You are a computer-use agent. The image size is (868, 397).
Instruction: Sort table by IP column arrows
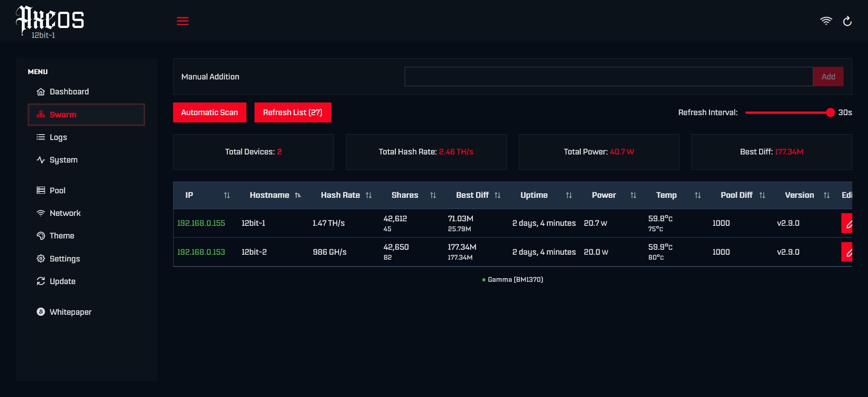pyautogui.click(x=227, y=196)
